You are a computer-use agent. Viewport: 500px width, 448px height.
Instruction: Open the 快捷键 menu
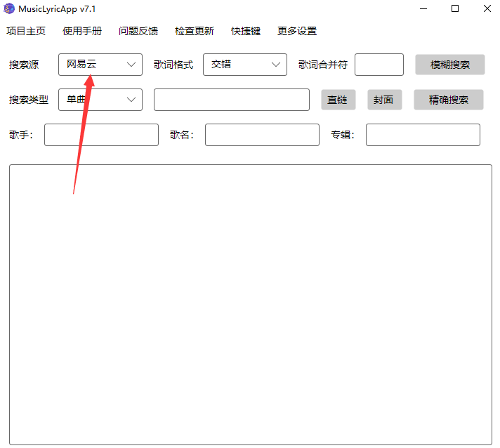(246, 31)
